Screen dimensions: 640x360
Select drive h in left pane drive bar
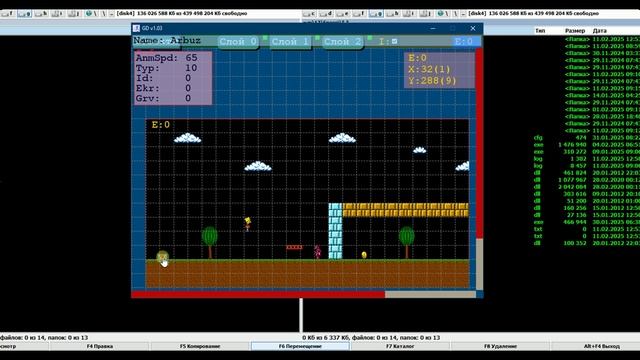coord(41,13)
